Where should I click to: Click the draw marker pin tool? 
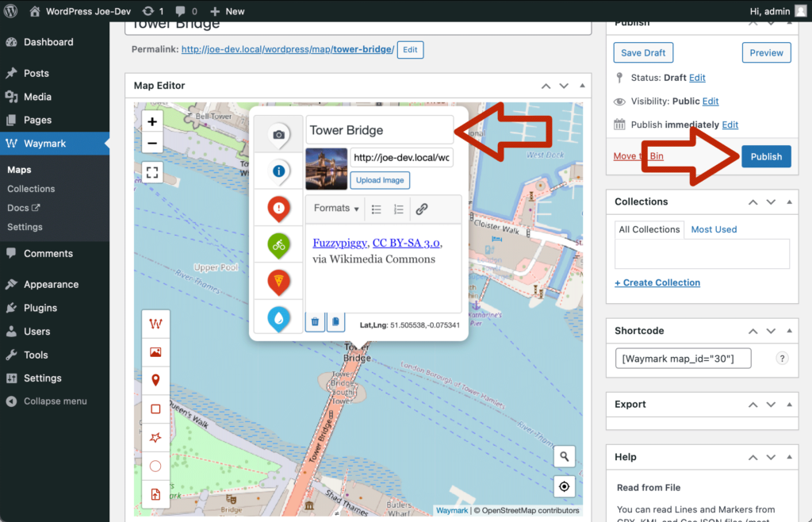click(155, 380)
